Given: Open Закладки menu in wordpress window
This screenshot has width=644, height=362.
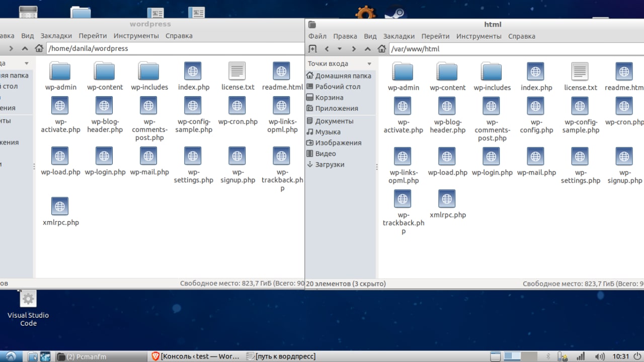Looking at the screenshot, I should tap(56, 36).
